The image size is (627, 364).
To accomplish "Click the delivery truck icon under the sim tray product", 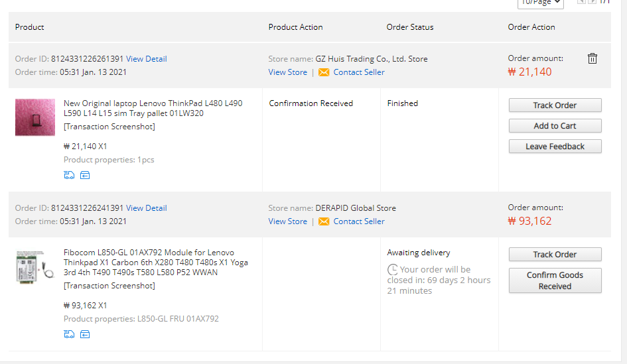I will coord(69,175).
